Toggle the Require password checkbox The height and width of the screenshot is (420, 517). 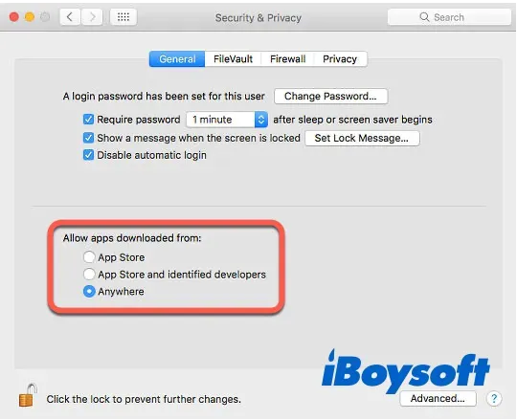tap(88, 120)
